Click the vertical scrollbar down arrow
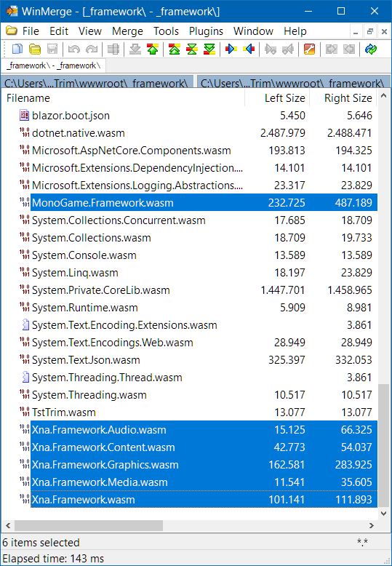 384,513
